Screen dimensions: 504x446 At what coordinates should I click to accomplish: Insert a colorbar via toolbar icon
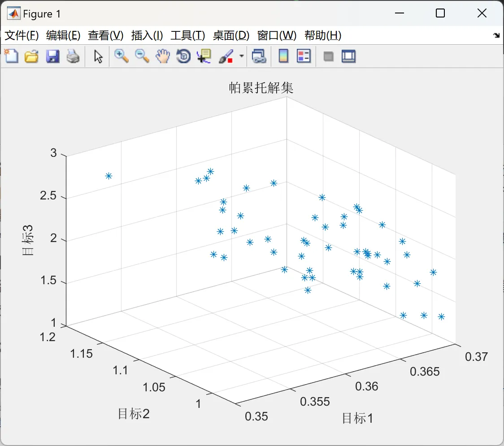coord(283,56)
